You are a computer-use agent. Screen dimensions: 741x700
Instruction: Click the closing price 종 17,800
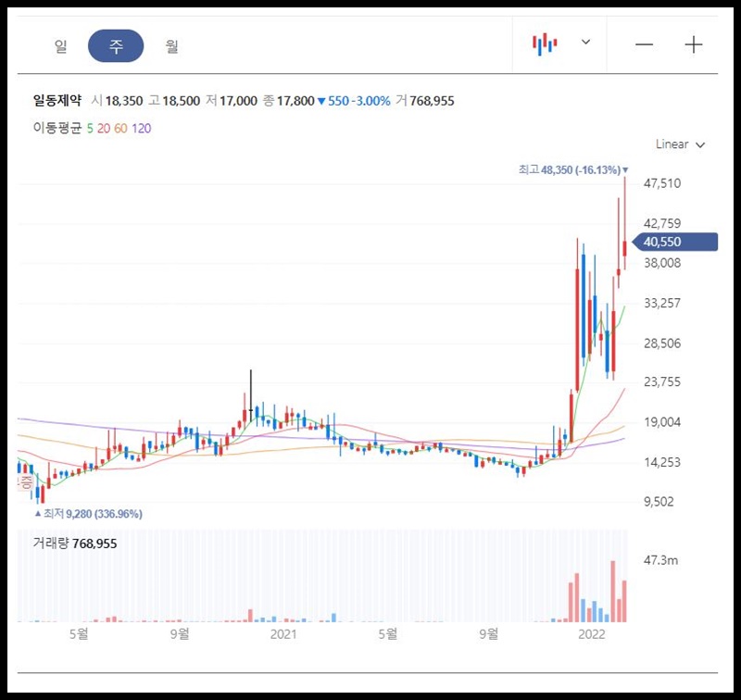click(x=289, y=101)
